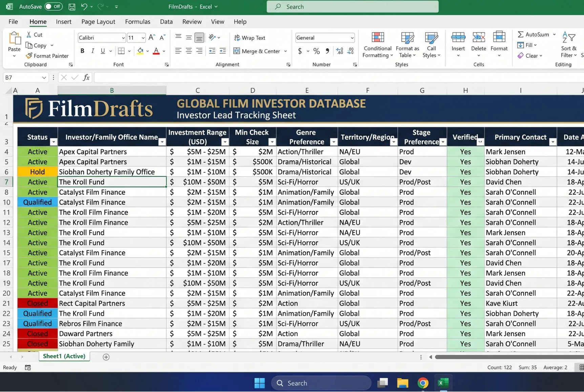Click the Excel title bar Search box
The width and height of the screenshot is (584, 392).
click(x=353, y=6)
